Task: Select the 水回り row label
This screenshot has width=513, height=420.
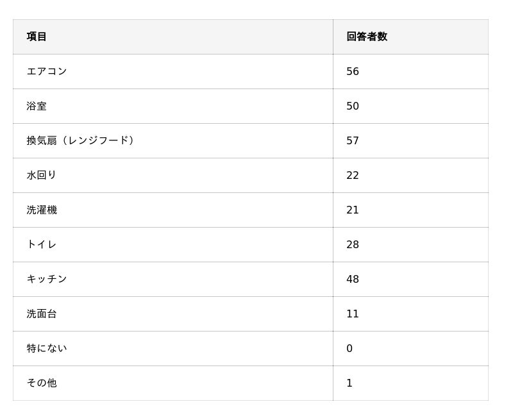Action: point(42,175)
